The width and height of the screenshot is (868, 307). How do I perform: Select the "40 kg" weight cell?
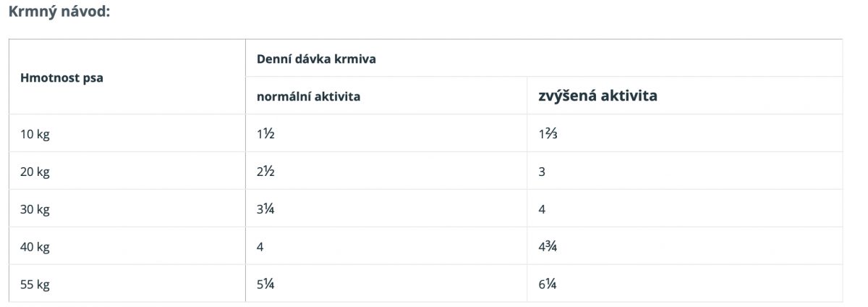click(35, 247)
